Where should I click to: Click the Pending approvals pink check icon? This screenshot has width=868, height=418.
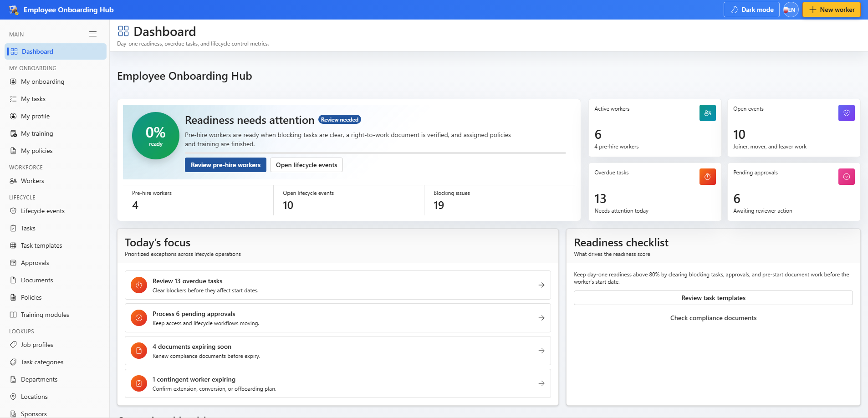(x=846, y=177)
